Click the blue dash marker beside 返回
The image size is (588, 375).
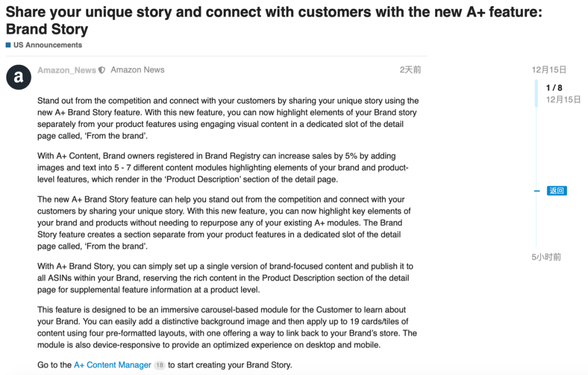[537, 191]
